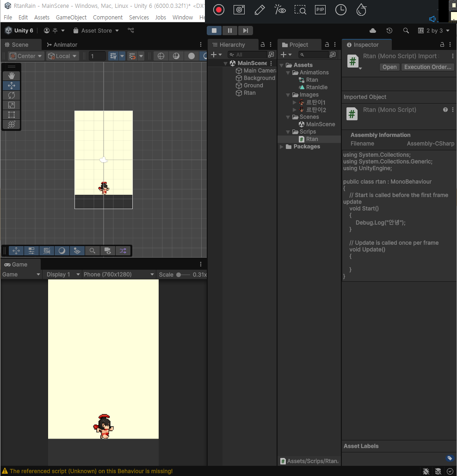The image size is (457, 476).
Task: Click the status bar checkmark activity icon
Action: [x=450, y=471]
